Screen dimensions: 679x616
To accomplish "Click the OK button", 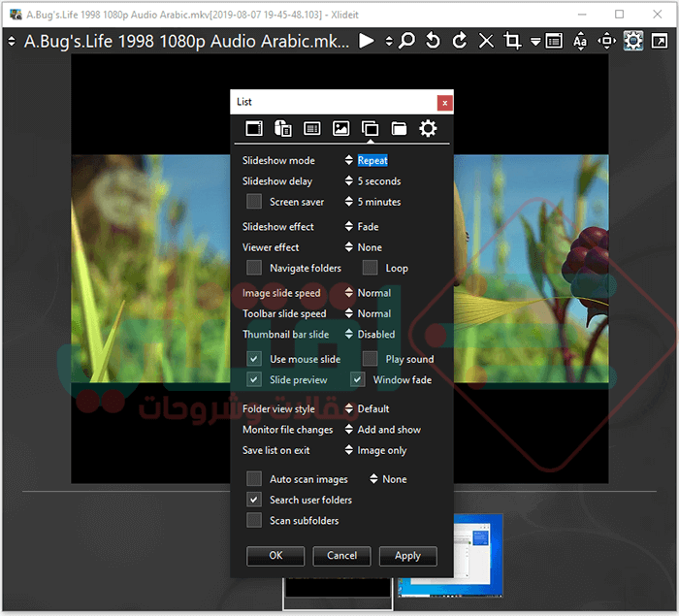I will pos(275,556).
